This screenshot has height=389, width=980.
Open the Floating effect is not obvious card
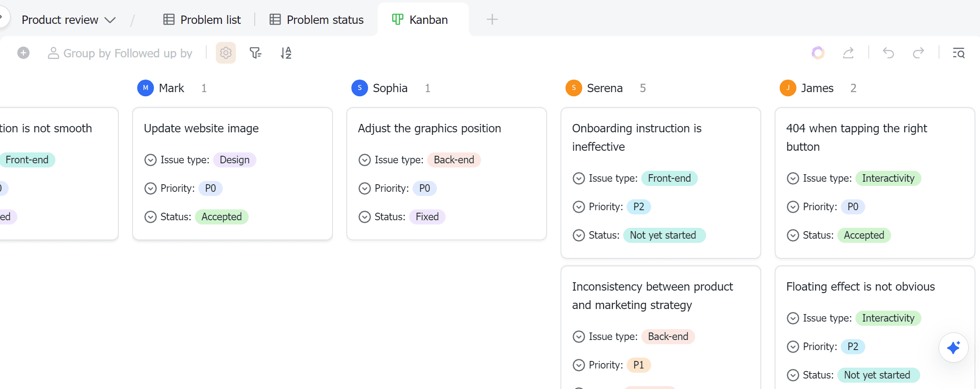coord(860,287)
